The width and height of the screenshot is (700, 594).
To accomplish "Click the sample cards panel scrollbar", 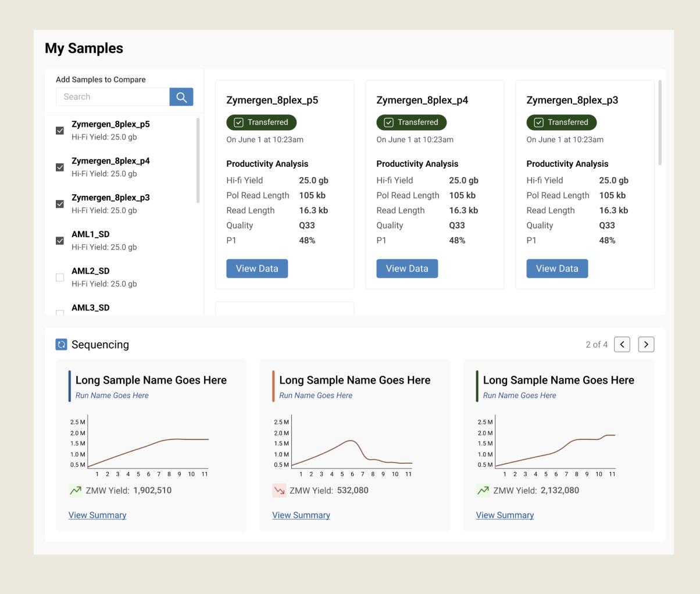I will tap(660, 123).
